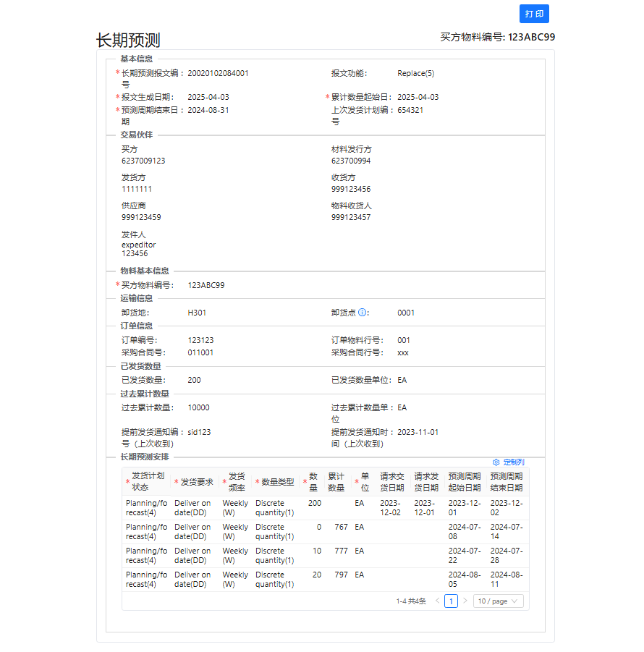Click the 长期预测报文编号 value 20020102084001

coord(218,73)
